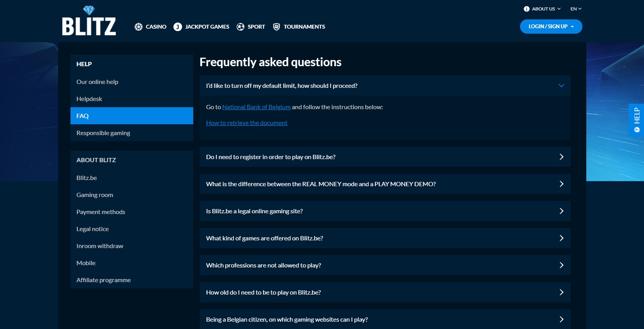Click the Tournaments shield icon
The image size is (644, 329).
tap(276, 27)
